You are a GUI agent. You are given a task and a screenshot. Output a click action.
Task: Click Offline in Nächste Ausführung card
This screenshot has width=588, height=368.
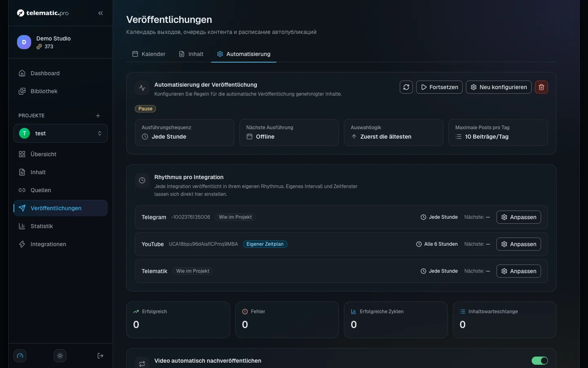(265, 137)
